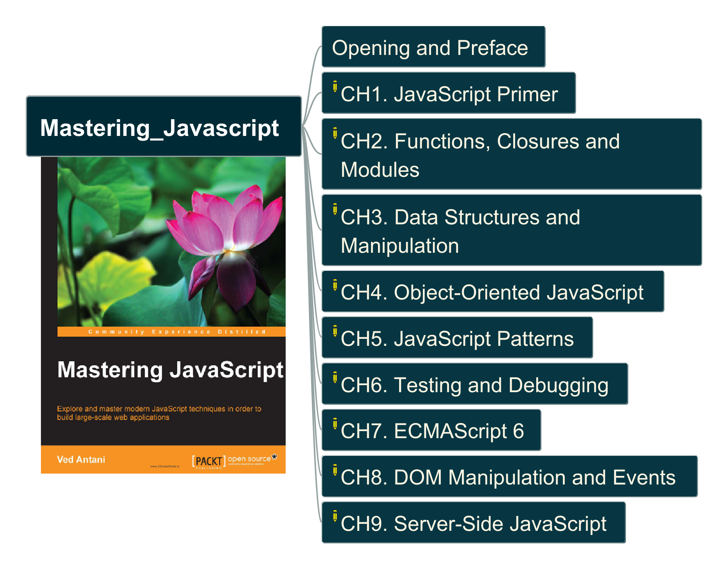Click the pencil note icon on CH2

pos(335,133)
